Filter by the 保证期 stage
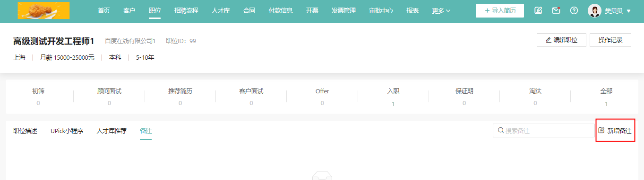 (464, 96)
